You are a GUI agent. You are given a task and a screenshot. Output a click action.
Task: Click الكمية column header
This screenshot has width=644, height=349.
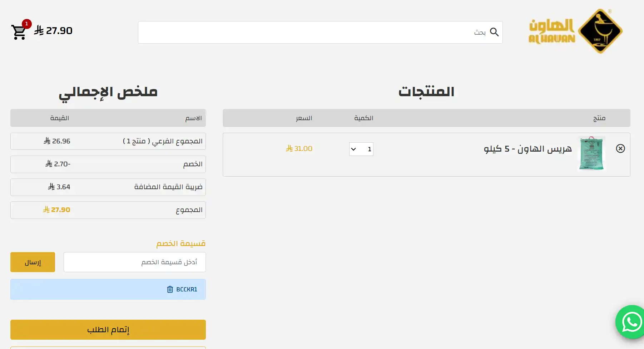click(364, 118)
